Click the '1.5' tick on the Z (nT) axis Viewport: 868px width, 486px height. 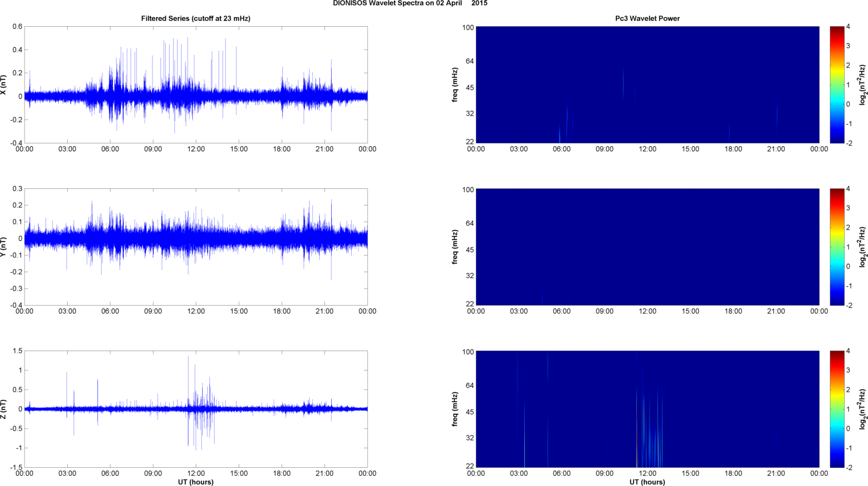tap(17, 351)
